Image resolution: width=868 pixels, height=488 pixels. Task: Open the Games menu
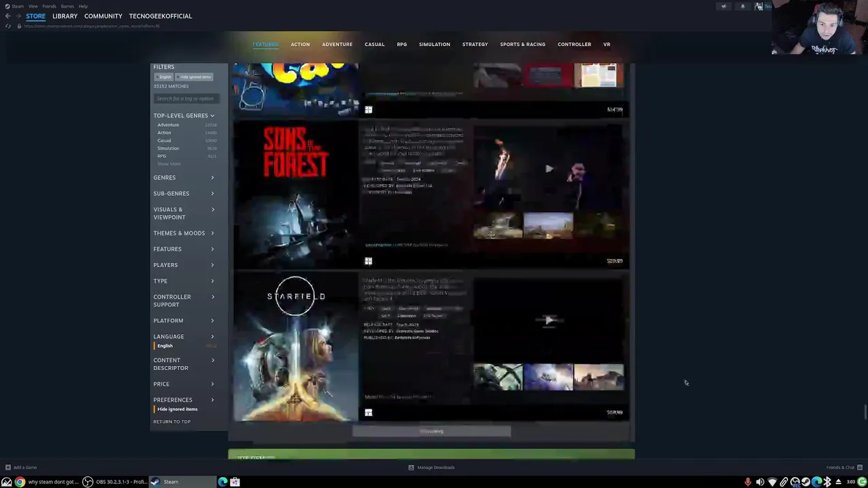coord(67,6)
